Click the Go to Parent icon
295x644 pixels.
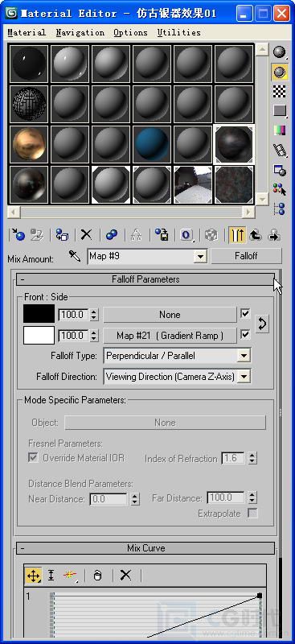pos(256,235)
